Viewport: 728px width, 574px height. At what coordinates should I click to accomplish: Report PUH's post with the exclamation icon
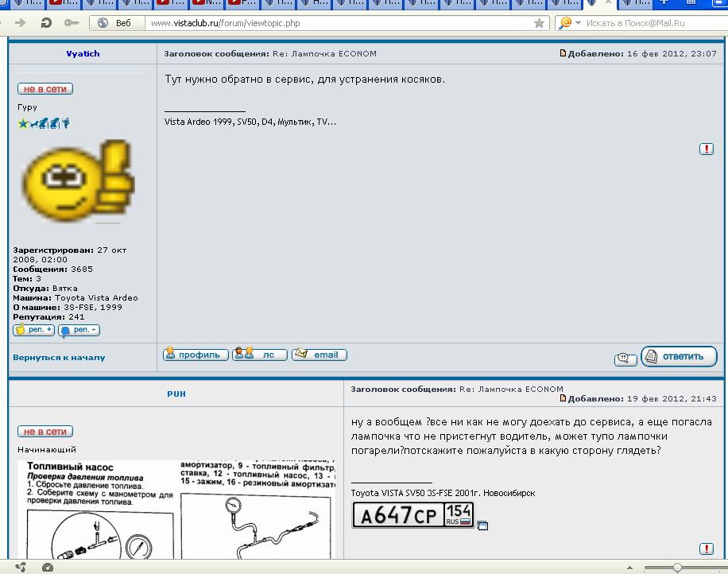pos(706,549)
